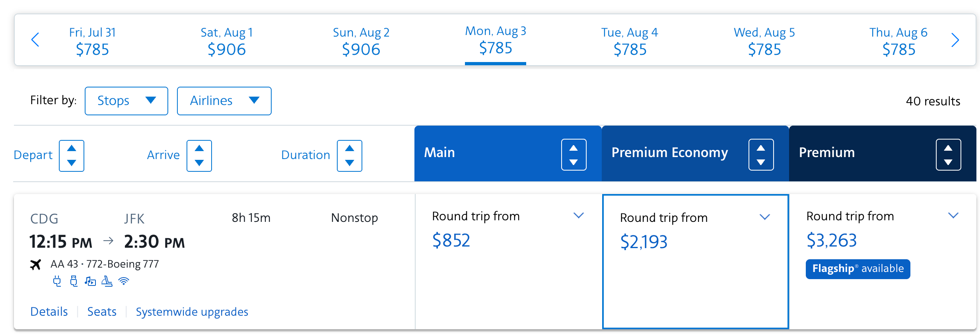Click the Systemwide upgrades link
This screenshot has height=334, width=980.
192,312
